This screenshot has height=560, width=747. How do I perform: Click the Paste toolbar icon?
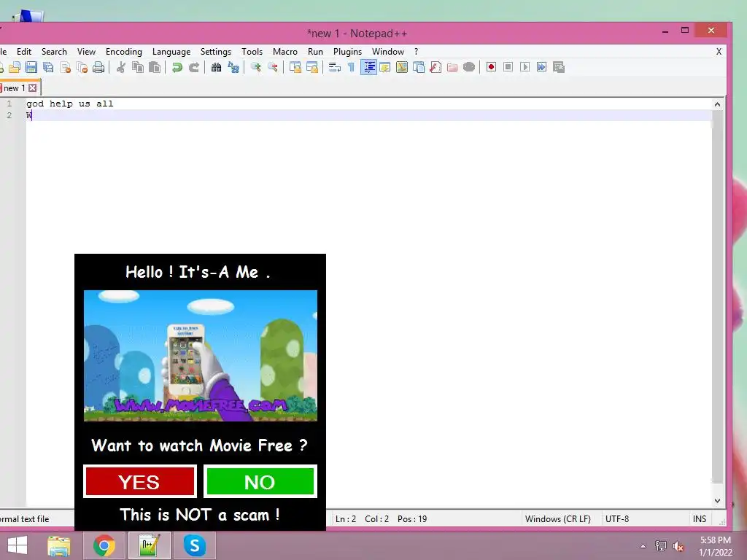[155, 67]
